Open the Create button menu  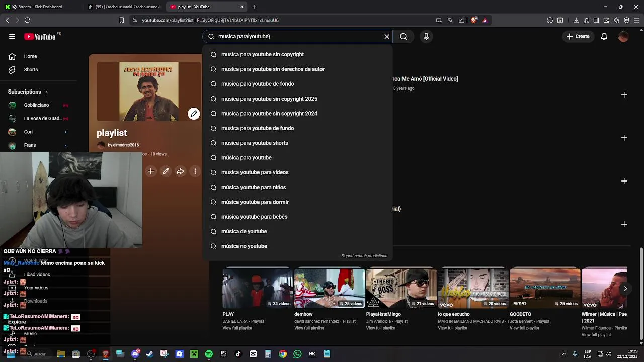[x=578, y=36]
